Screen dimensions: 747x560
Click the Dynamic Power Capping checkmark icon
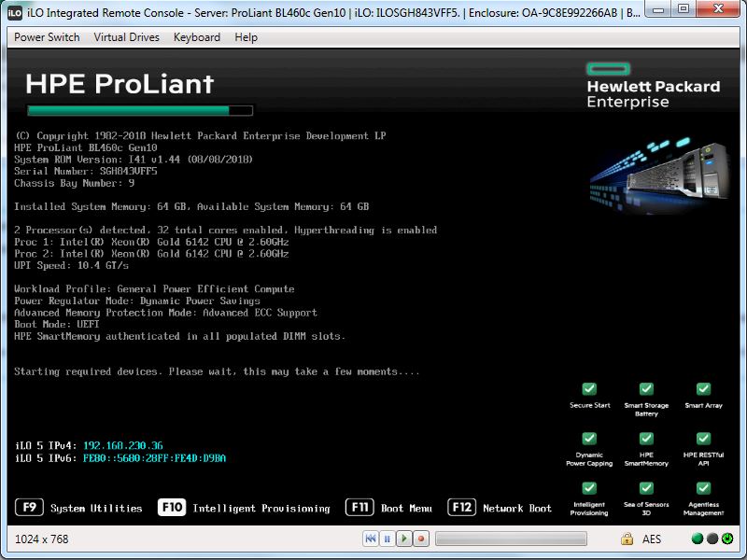(589, 438)
